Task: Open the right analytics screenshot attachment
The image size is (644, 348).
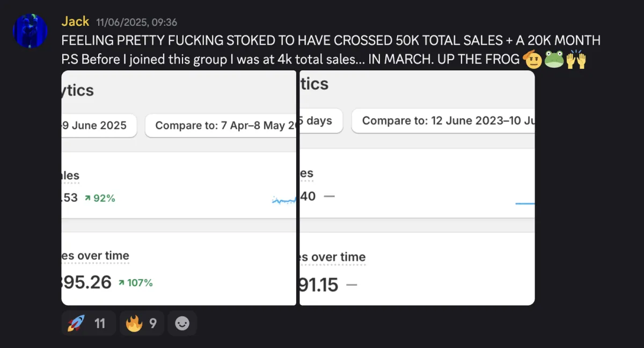Action: tap(417, 188)
